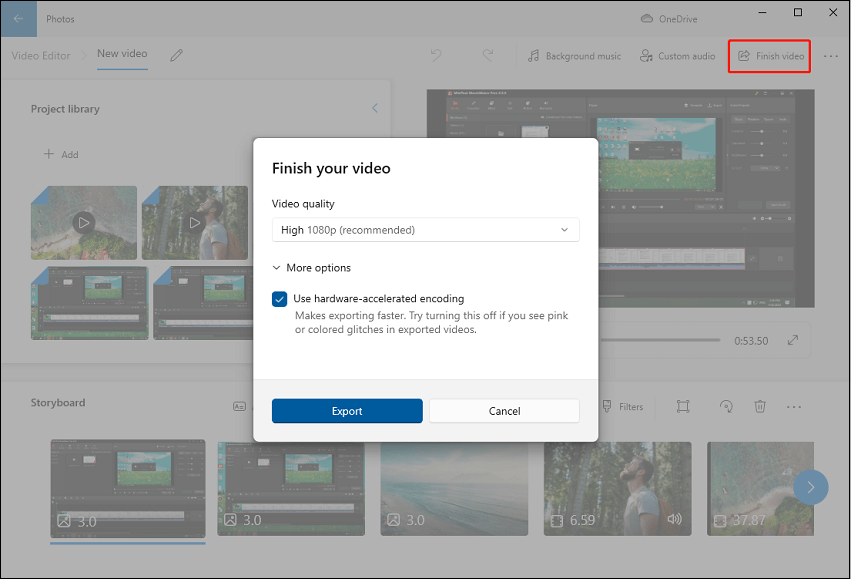The width and height of the screenshot is (851, 579).
Task: Switch to the New video tab
Action: tap(122, 55)
